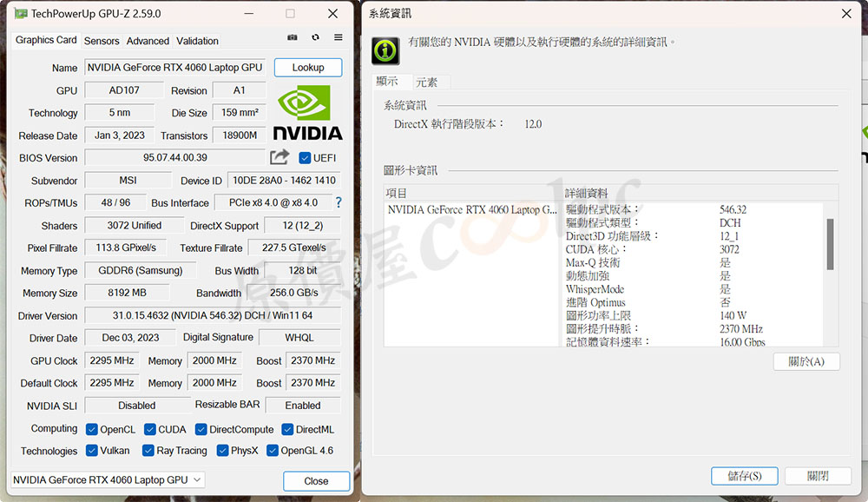Toggle the UEFI checkbox
Screen dimensions: 868x502
(x=305, y=158)
